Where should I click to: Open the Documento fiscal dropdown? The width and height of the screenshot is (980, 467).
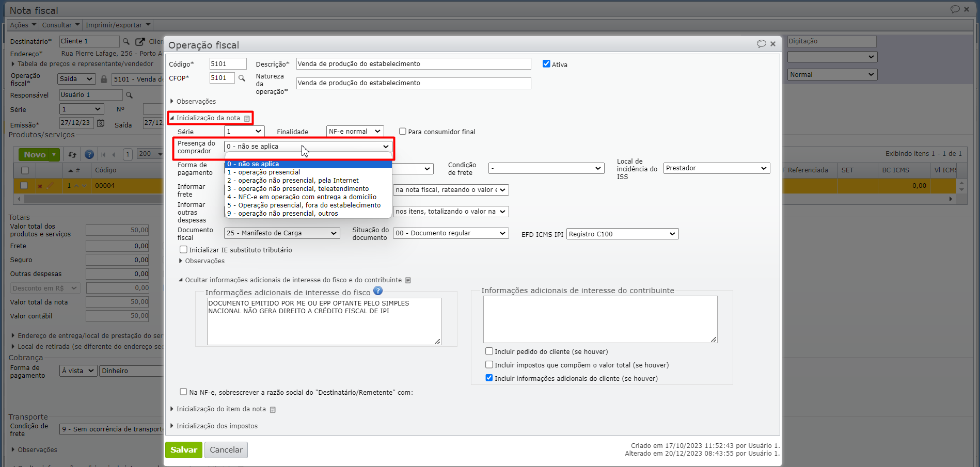(x=282, y=233)
